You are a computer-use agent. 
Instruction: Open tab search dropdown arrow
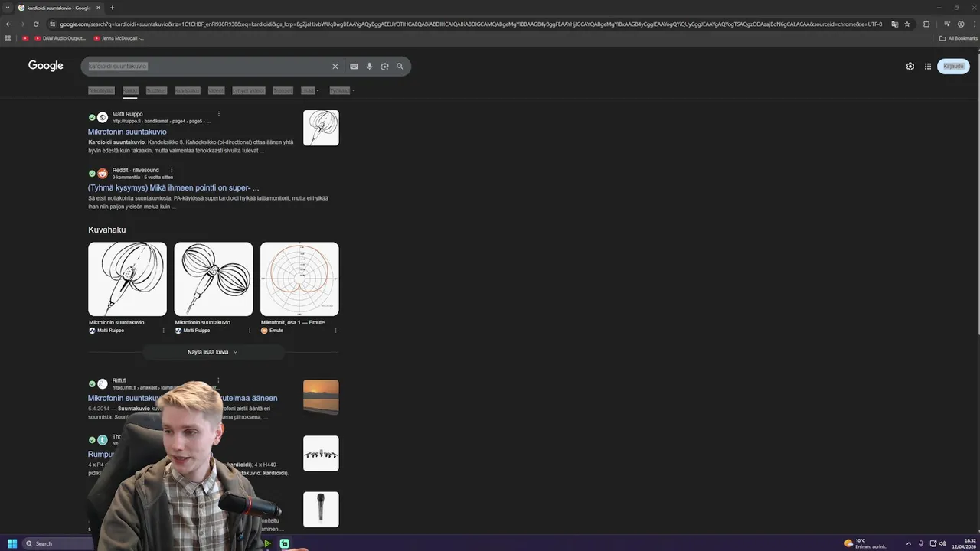pyautogui.click(x=7, y=8)
